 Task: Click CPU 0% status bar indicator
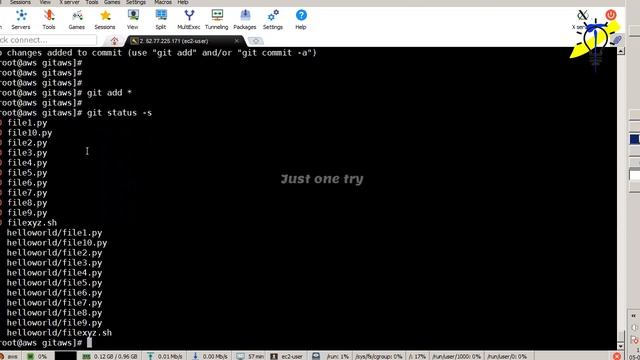click(x=38, y=356)
